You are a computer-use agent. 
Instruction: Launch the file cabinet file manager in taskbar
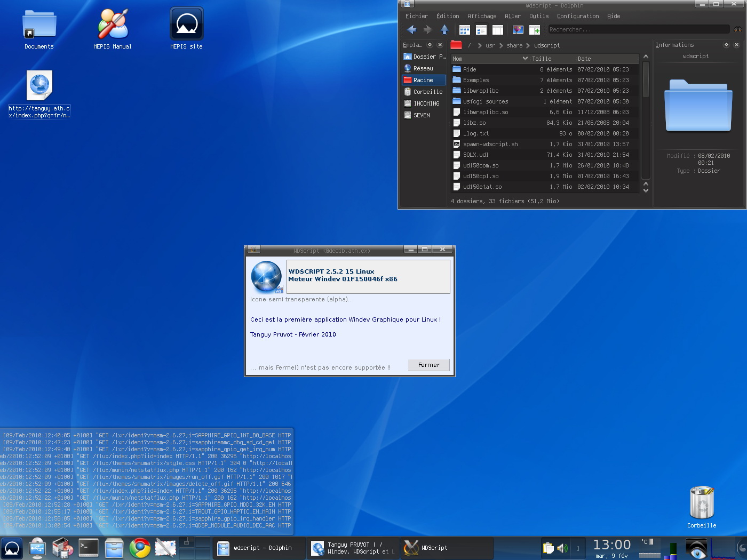(114, 548)
